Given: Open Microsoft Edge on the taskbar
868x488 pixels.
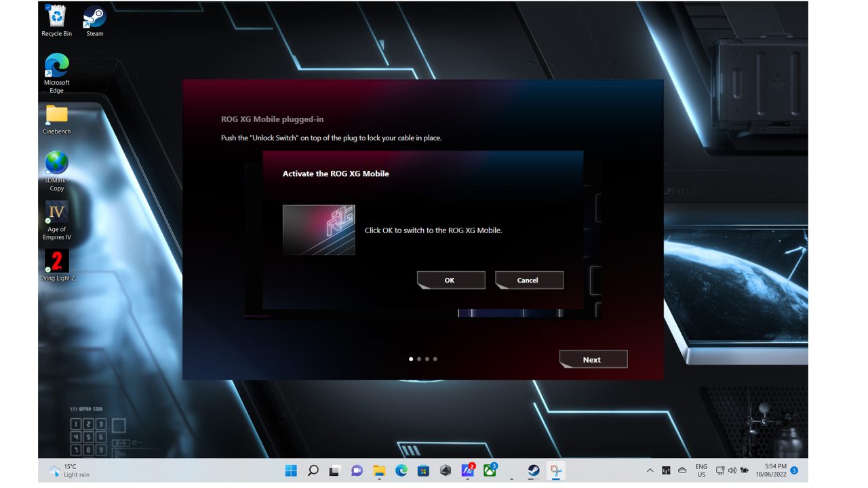Looking at the screenshot, I should [x=401, y=470].
